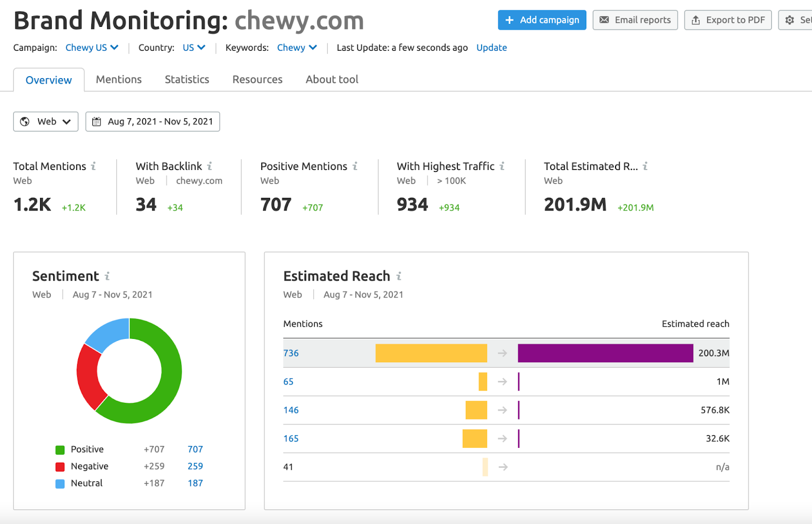The image size is (812, 524).
Task: Go to the Resources tab
Action: click(257, 80)
